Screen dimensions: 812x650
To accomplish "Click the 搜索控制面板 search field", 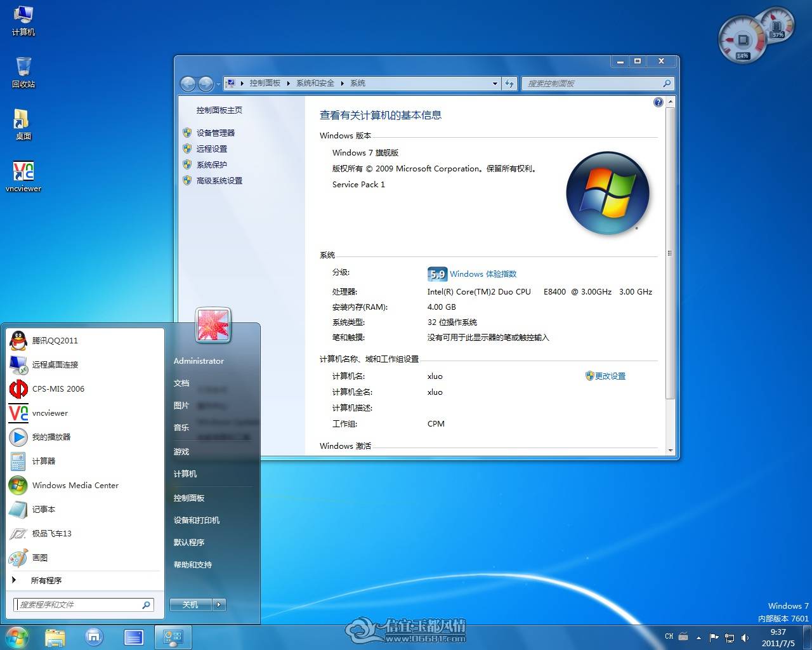I will tap(597, 83).
